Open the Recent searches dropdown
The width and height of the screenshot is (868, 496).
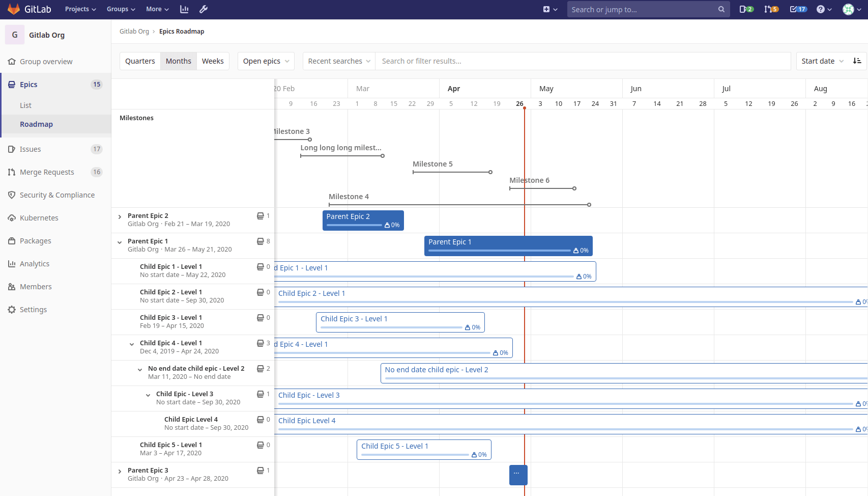(338, 61)
